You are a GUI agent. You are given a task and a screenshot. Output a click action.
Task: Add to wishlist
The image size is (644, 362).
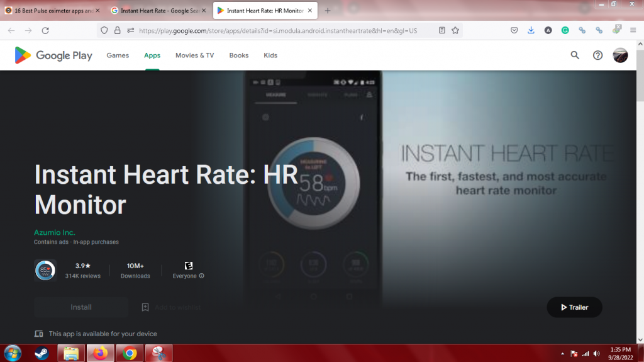pos(177,307)
